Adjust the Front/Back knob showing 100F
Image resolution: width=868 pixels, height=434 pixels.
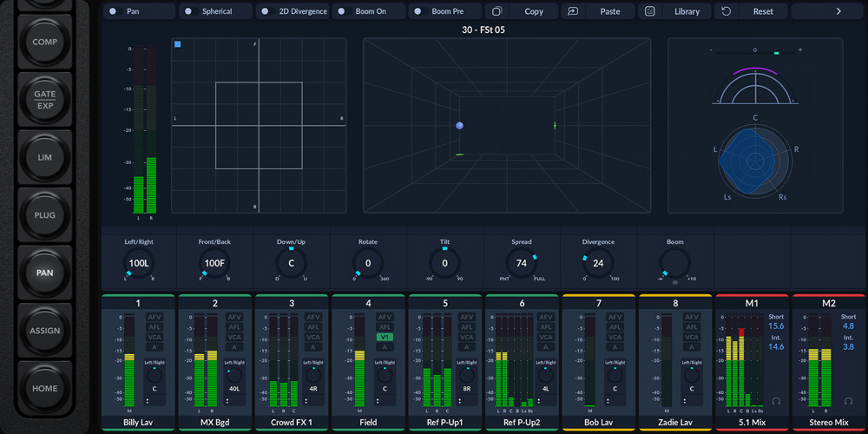214,264
